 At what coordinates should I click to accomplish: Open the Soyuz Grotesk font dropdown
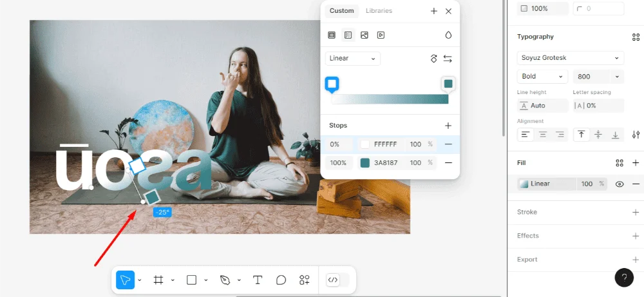570,58
